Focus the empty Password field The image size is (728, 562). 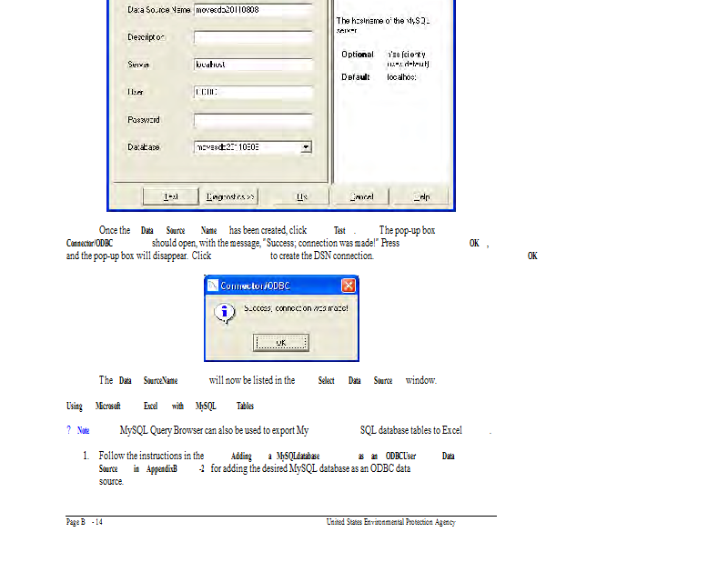pos(253,120)
